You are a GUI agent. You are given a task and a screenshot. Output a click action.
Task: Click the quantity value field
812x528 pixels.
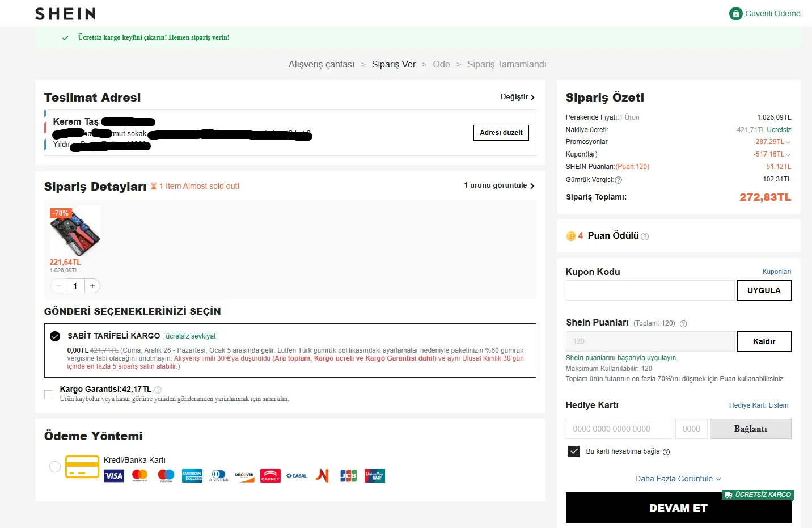(75, 286)
